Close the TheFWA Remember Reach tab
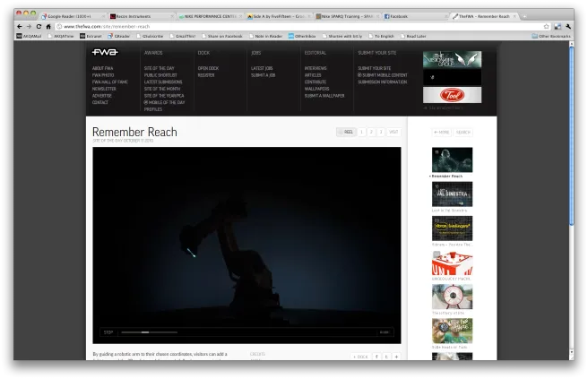Screen dimensions: 588x379 (514, 16)
